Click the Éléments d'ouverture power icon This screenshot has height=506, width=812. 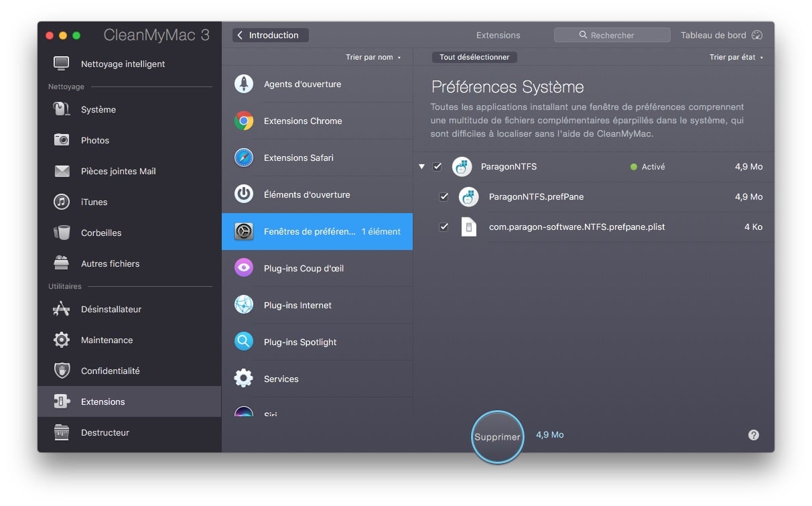[244, 194]
